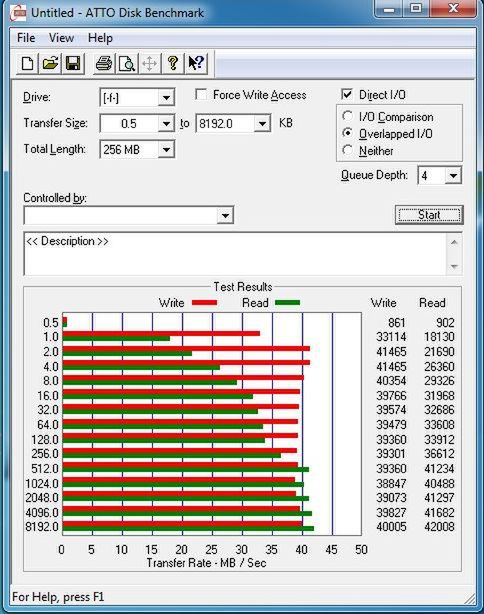484x614 pixels.
Task: Open the Drive dropdown showing [-f-]
Action: point(166,98)
